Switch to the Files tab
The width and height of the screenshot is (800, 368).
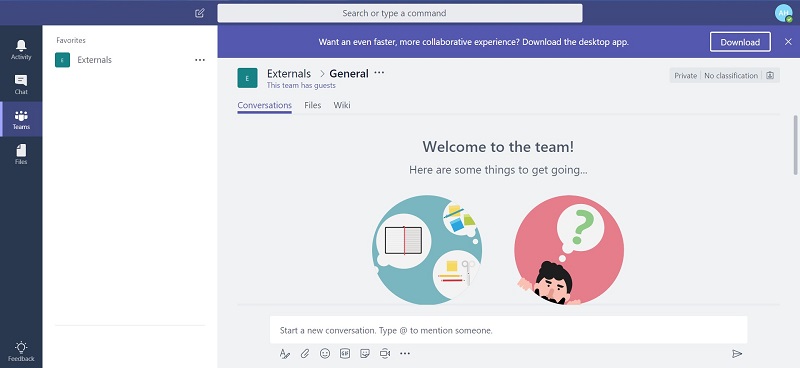[x=313, y=105]
